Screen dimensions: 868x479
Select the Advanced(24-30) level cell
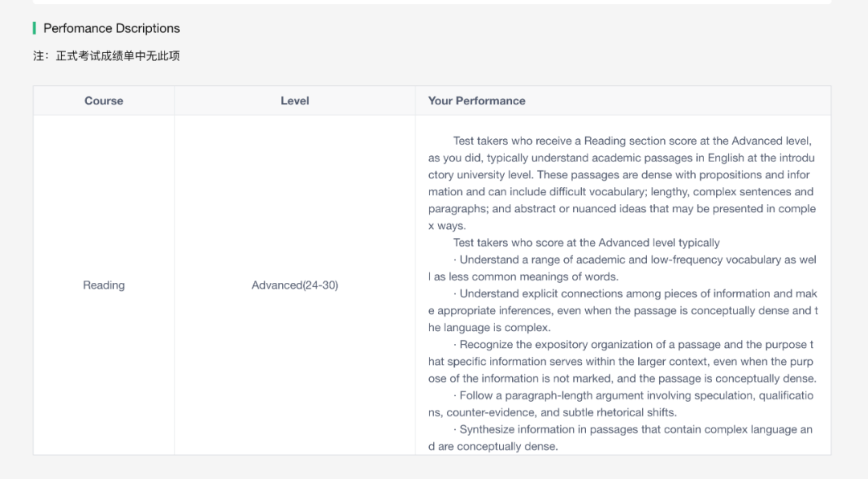[x=295, y=285]
